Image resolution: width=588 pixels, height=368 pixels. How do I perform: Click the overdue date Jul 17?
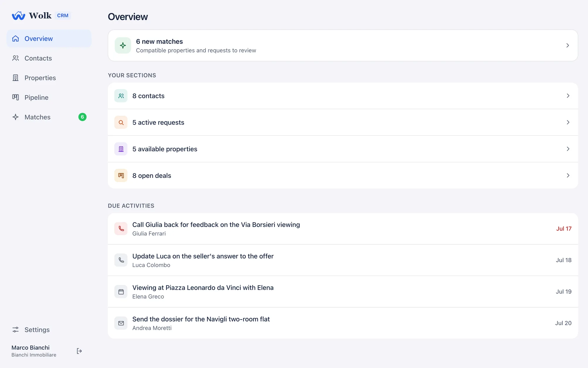coord(564,228)
